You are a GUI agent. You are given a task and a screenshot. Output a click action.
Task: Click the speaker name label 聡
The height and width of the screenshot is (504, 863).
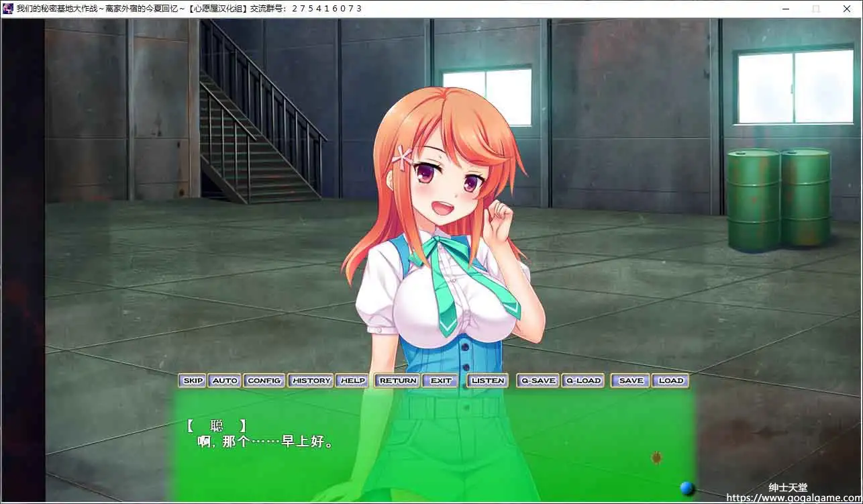pos(216,425)
